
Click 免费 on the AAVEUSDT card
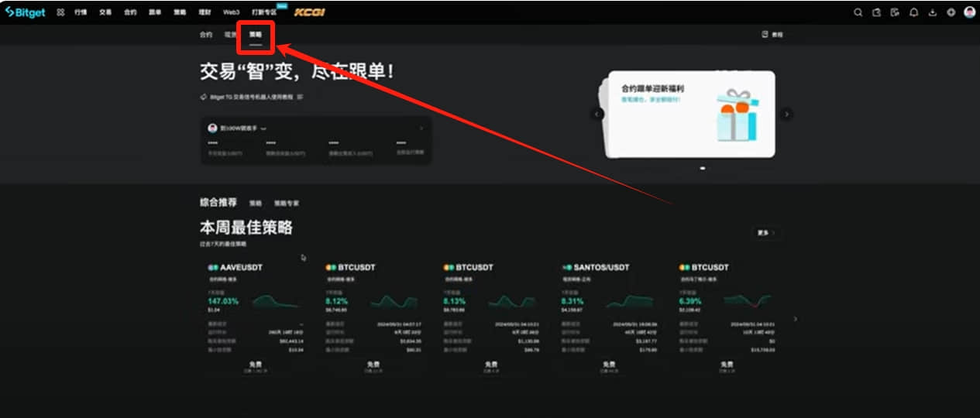(x=256, y=365)
